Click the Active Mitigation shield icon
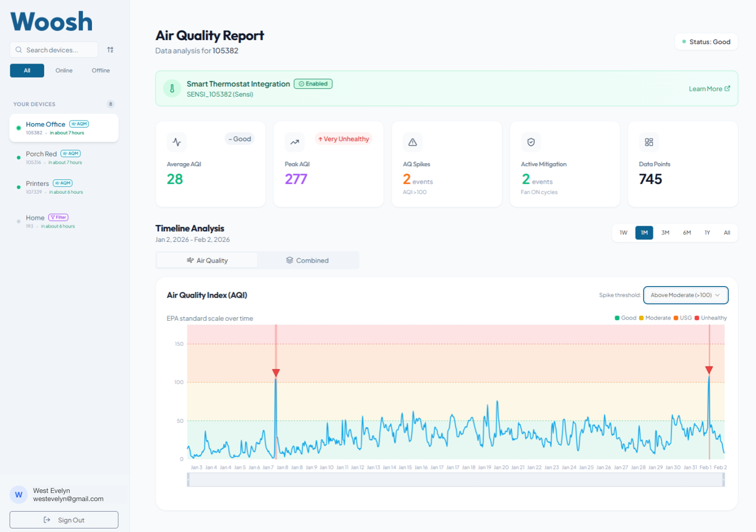Image resolution: width=756 pixels, height=532 pixels. pos(531,142)
